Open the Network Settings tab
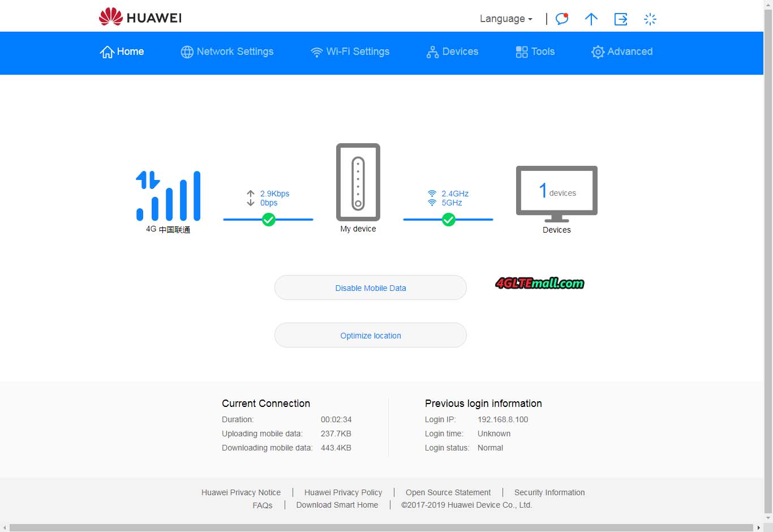 point(227,52)
